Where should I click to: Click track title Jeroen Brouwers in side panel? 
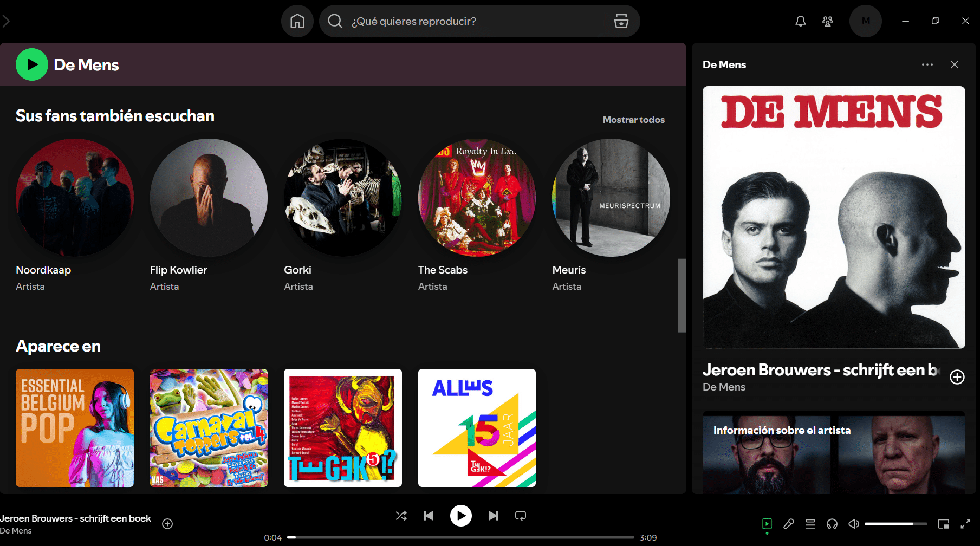822,370
